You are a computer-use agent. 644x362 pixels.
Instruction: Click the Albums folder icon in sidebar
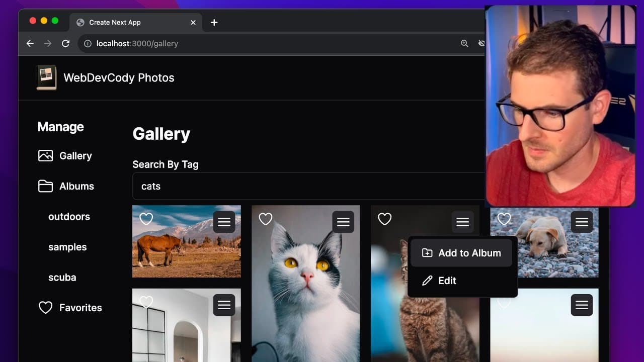click(x=45, y=186)
